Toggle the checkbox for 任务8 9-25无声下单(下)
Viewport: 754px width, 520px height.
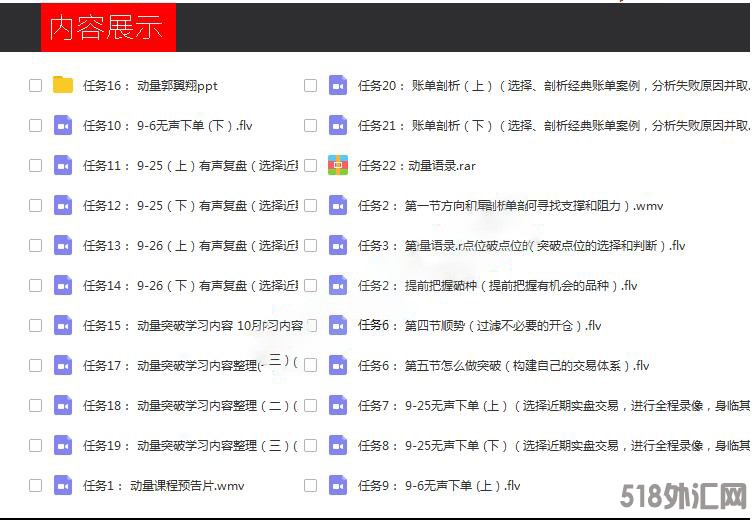point(310,444)
